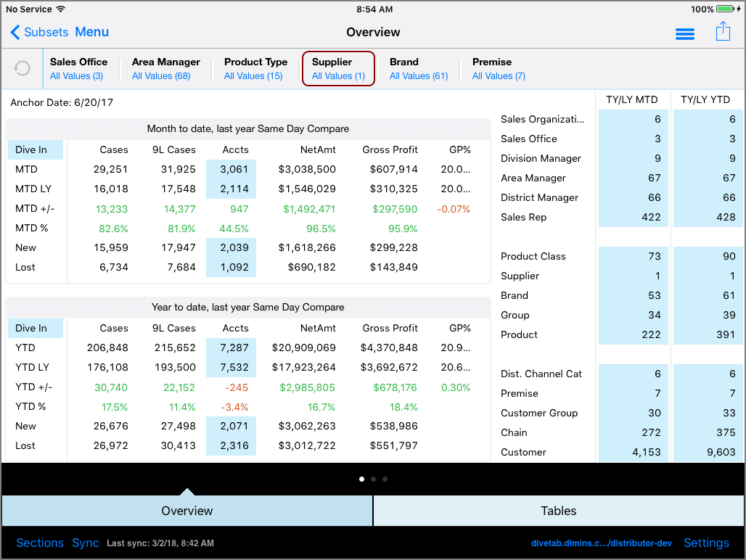Open the Supplier filter

338,68
